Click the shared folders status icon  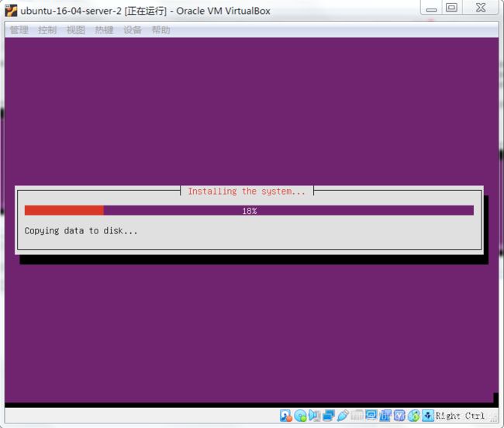357,416
